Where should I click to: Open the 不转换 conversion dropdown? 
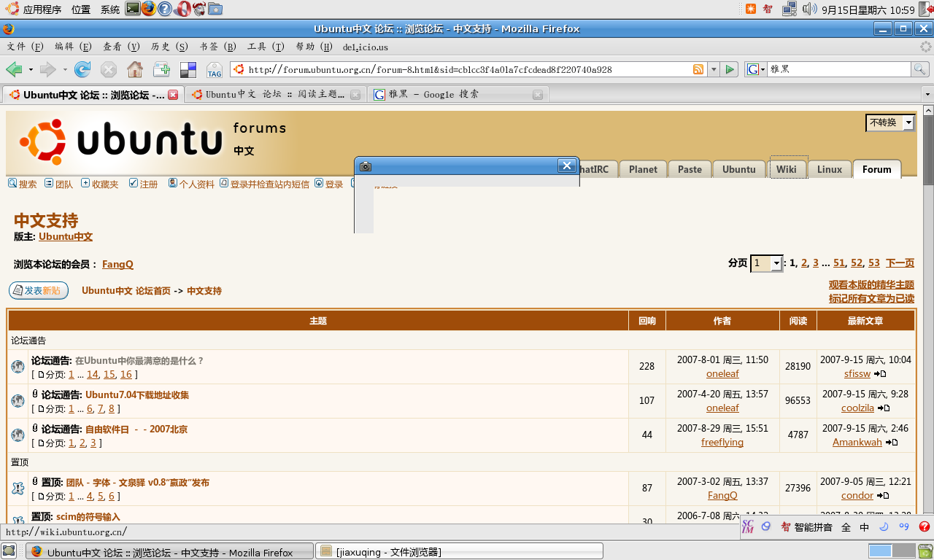click(x=890, y=122)
